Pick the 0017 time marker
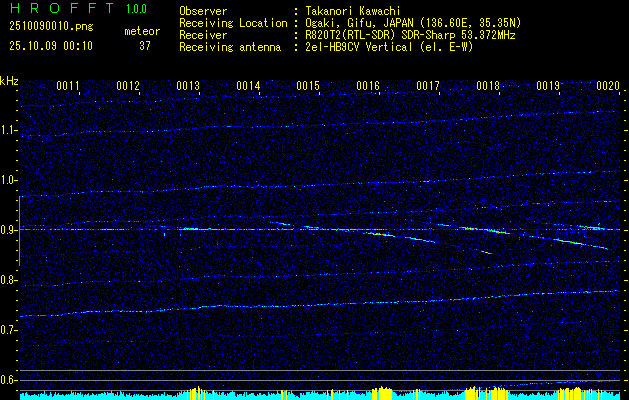This screenshot has width=629, height=400. click(x=428, y=86)
